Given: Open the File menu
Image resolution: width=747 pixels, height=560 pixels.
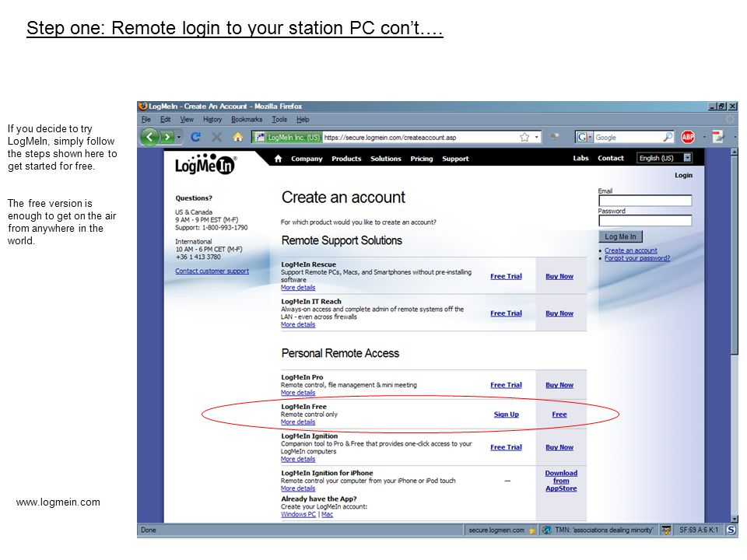Looking at the screenshot, I should pos(146,120).
